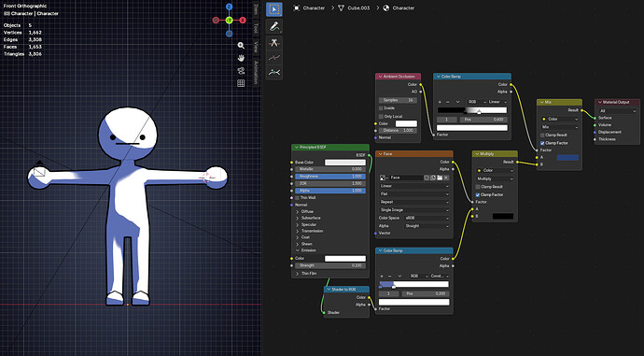
Task: Disable Clamp Factor in Mix node
Action: [542, 143]
